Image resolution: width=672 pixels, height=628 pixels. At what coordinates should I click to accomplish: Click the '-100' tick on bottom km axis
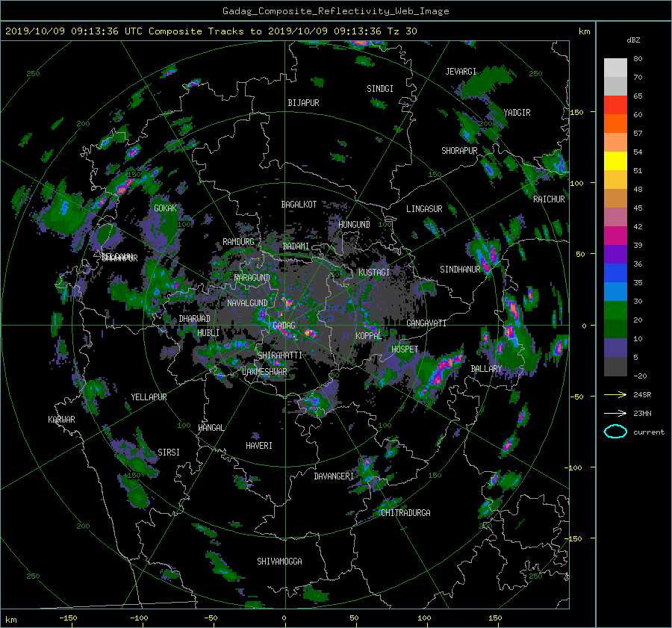click(139, 618)
